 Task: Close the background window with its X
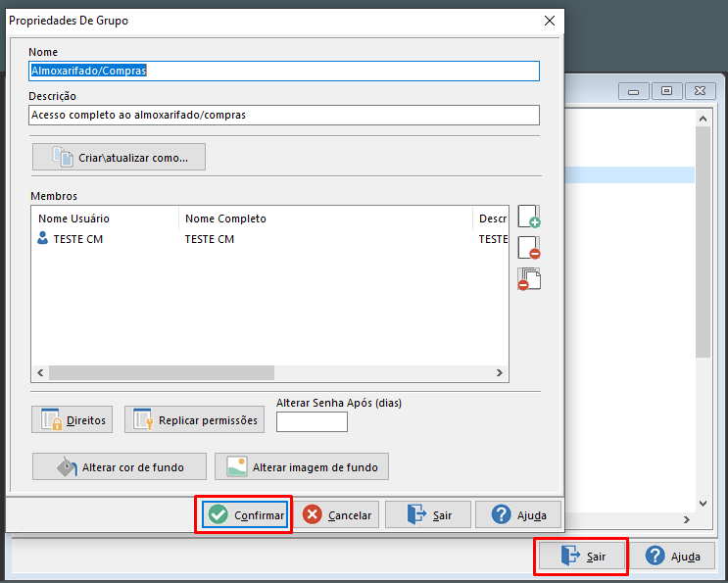(x=701, y=91)
